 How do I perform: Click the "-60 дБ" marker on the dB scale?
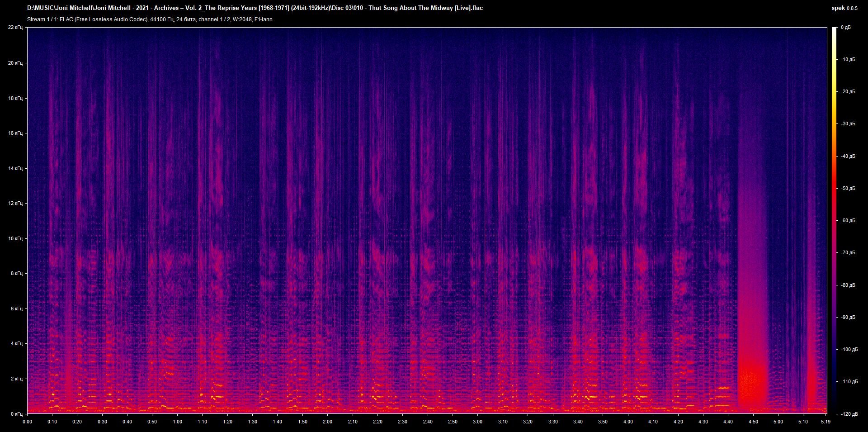point(847,220)
